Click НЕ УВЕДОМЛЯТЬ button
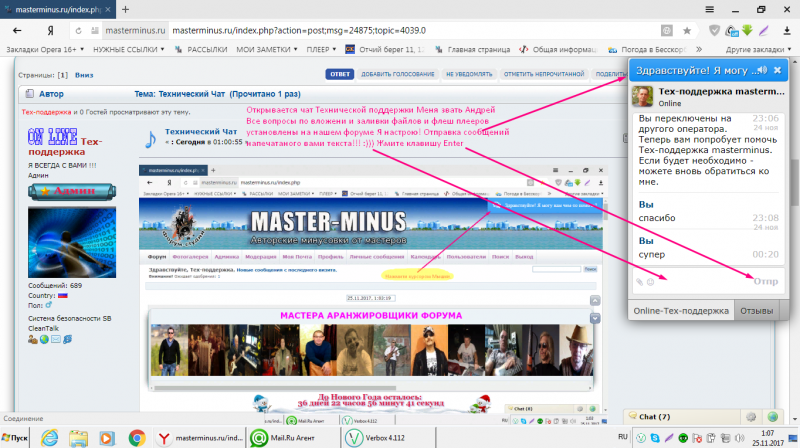 click(469, 74)
